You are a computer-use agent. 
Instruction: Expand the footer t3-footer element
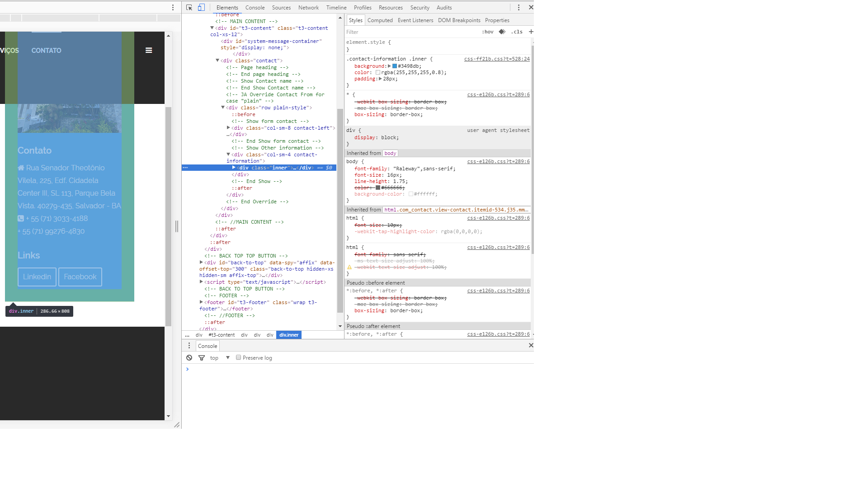201,302
